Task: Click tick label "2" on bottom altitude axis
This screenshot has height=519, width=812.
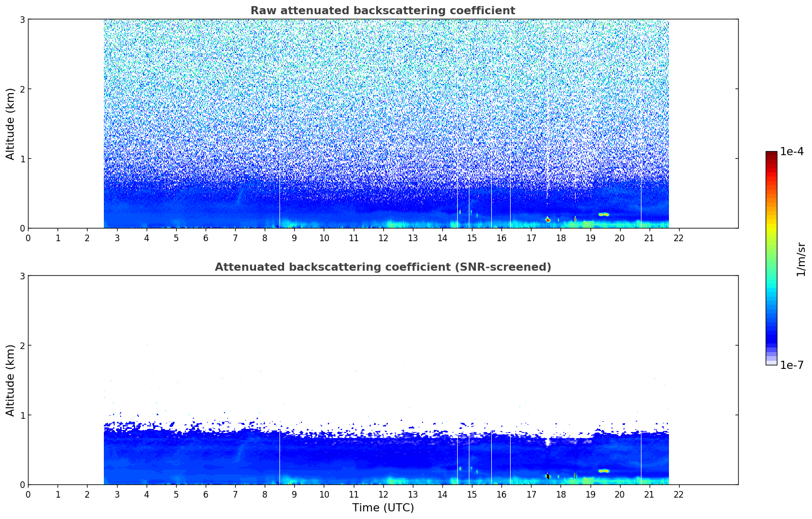Action: tap(22, 345)
